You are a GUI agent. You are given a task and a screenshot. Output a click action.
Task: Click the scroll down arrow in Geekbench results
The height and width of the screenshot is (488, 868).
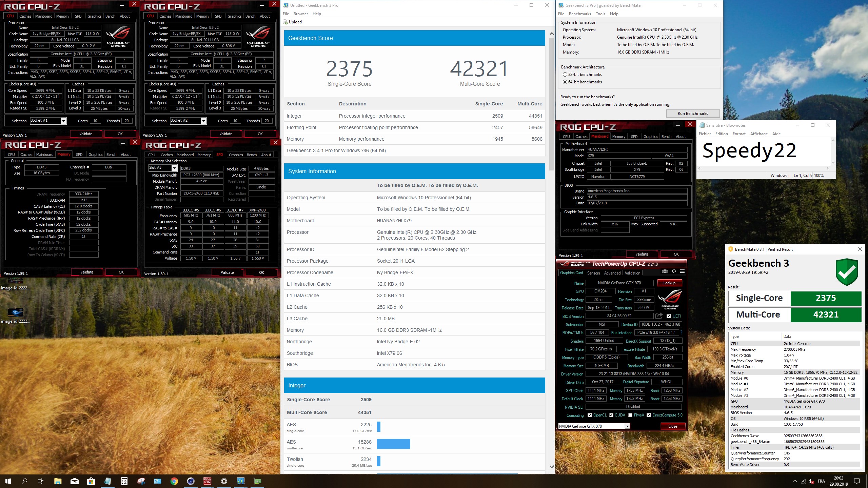point(551,467)
